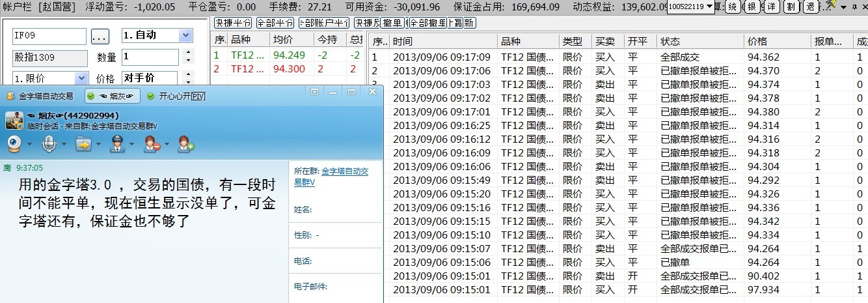Expand the dropdown beside the officer icon
The width and height of the screenshot is (868, 303).
pos(132,144)
